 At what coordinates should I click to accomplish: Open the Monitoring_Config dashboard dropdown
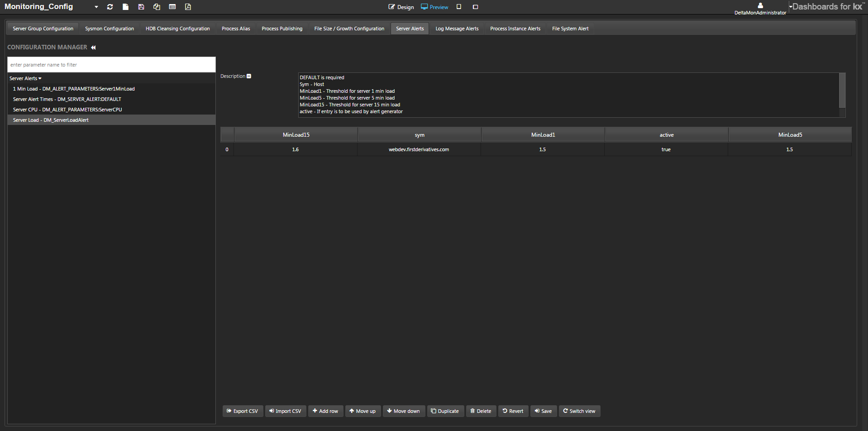(96, 7)
